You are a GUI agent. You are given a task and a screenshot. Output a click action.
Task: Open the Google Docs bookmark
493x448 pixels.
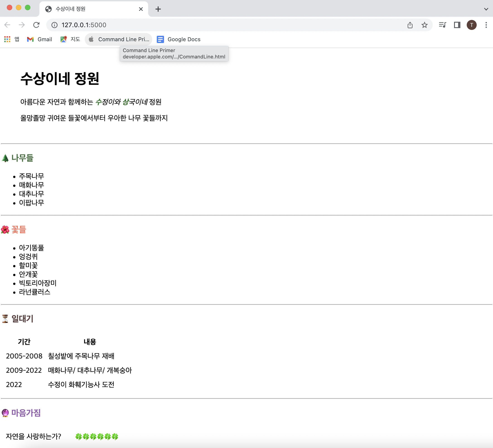(x=179, y=39)
